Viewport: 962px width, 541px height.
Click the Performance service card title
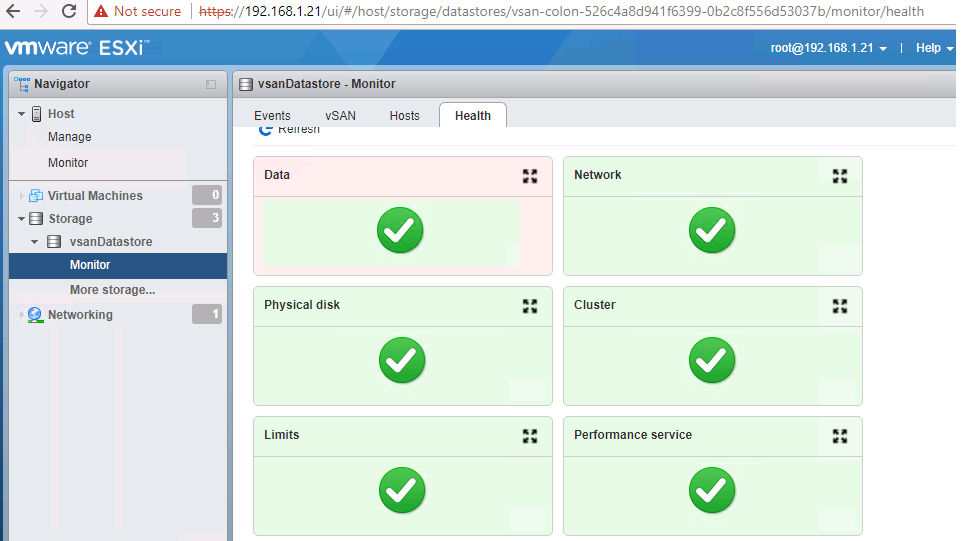pos(633,435)
